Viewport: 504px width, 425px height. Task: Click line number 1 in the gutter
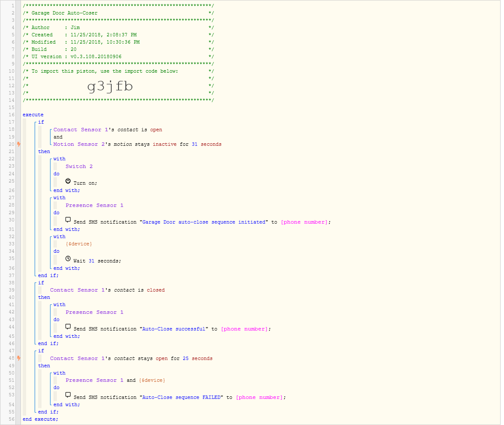click(x=13, y=6)
